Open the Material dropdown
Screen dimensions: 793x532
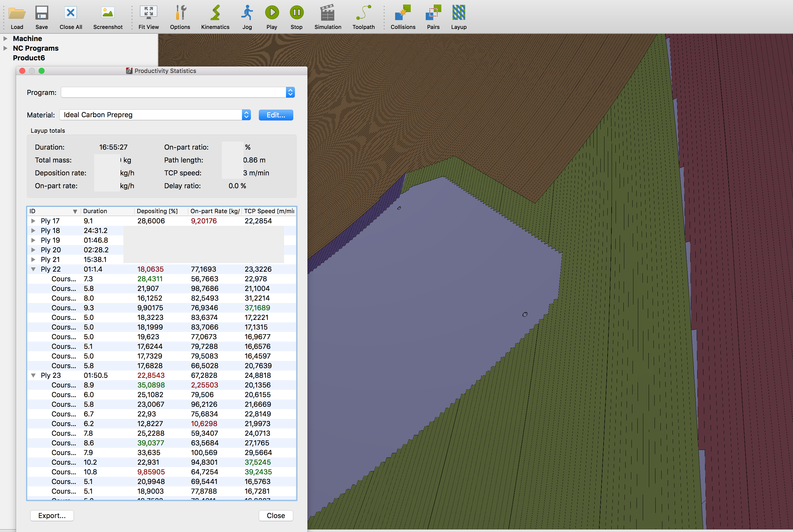pos(246,115)
